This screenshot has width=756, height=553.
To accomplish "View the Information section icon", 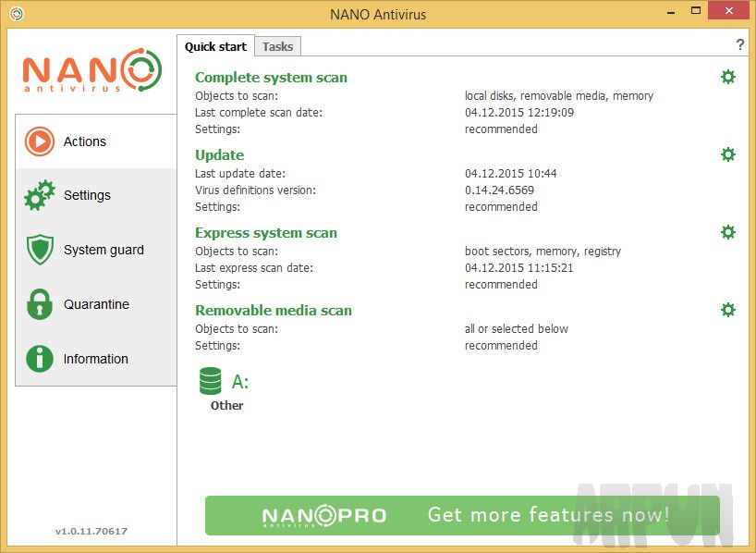I will point(39,359).
